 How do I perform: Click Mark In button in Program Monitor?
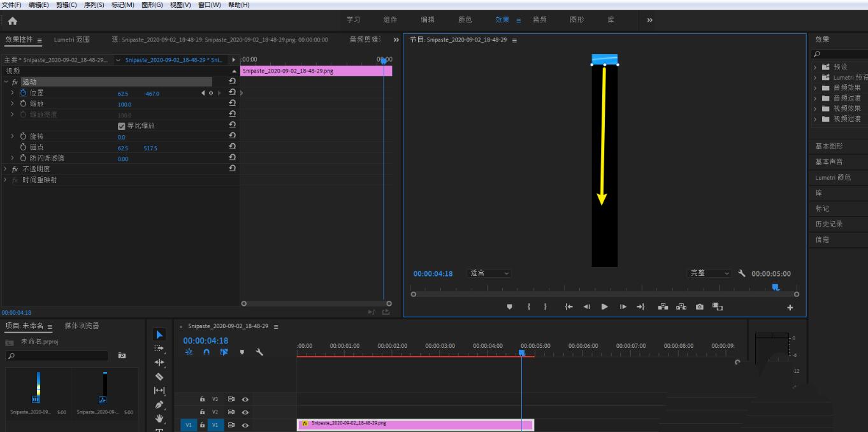pyautogui.click(x=529, y=306)
